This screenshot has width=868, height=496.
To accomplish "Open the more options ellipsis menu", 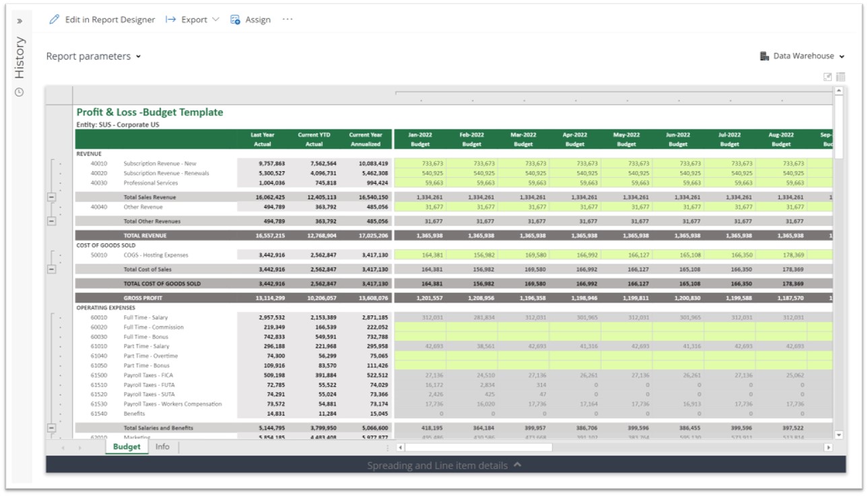I will [288, 20].
